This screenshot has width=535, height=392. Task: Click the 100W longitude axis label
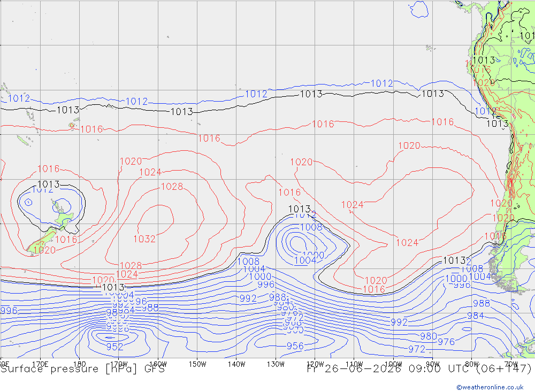(x=393, y=364)
